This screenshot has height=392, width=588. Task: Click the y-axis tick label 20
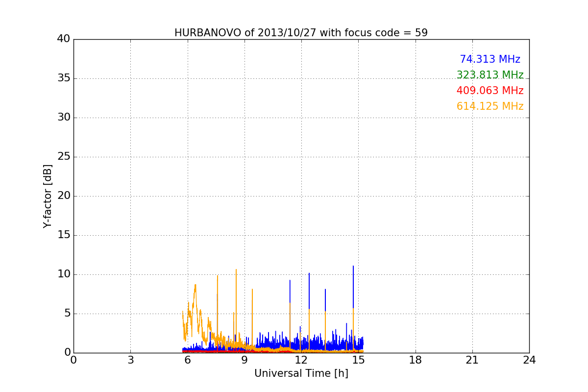64,196
